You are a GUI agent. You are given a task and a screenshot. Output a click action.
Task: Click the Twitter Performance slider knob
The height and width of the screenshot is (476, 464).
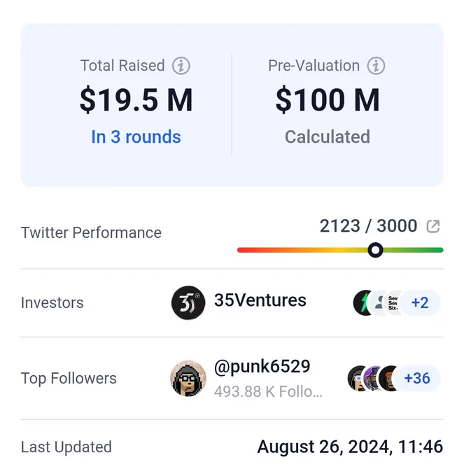[x=375, y=250]
